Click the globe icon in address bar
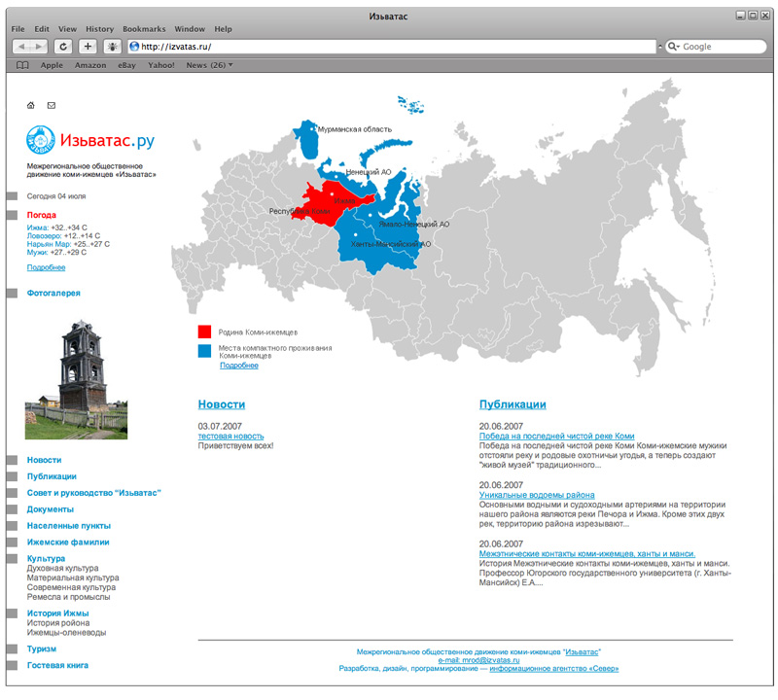The image size is (778, 700). 134,47
